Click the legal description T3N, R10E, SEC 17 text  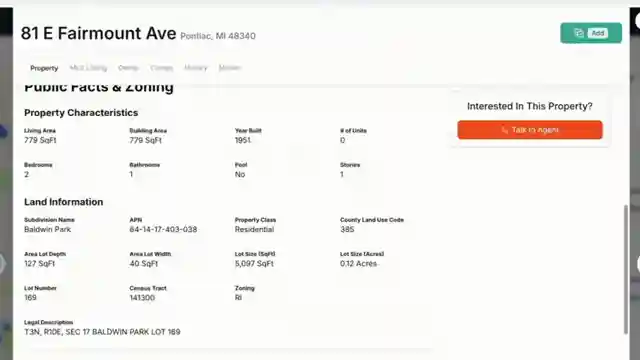(102, 332)
